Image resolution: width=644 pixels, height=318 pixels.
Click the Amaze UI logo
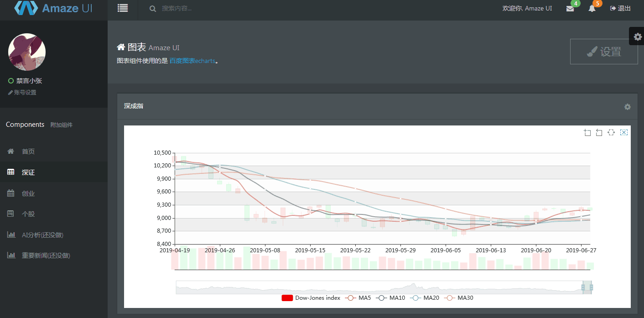coord(53,8)
